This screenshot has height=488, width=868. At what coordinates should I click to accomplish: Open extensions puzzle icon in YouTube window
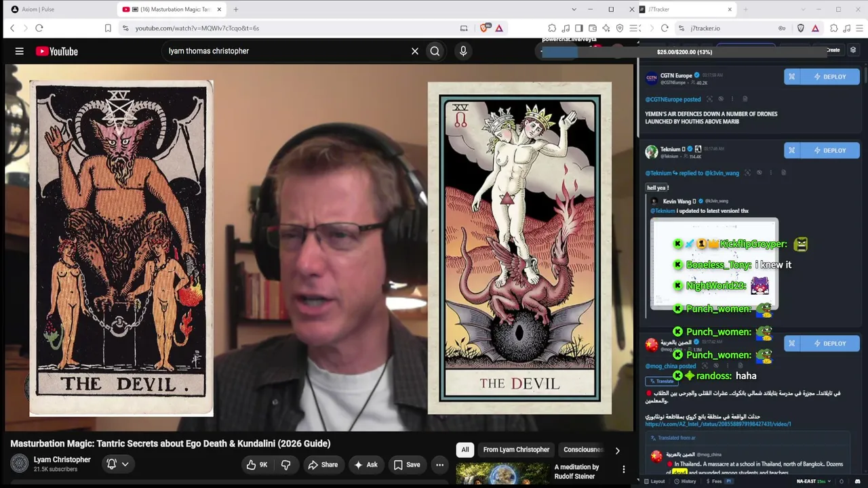click(552, 28)
